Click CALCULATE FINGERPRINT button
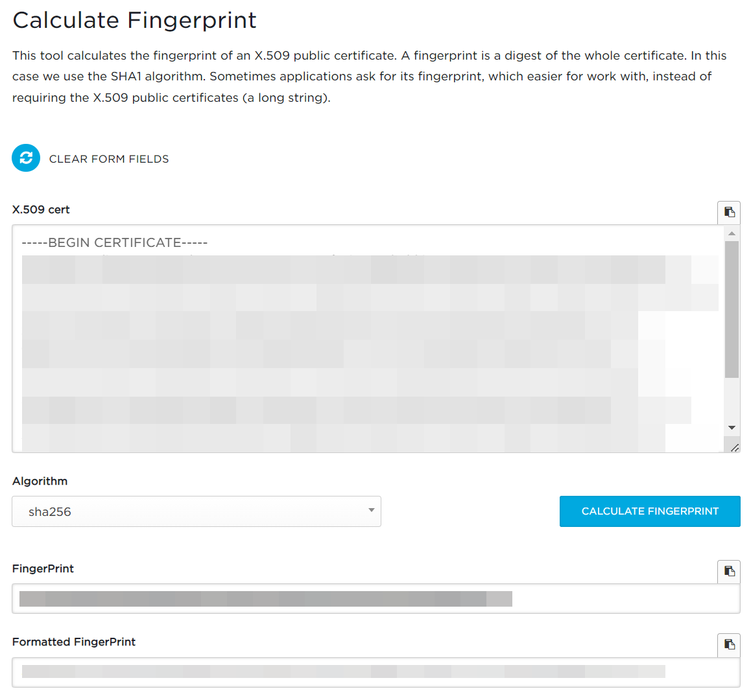 650,511
